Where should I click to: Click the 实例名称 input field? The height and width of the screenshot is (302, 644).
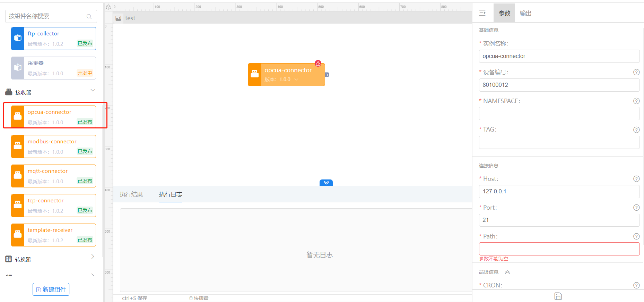559,56
